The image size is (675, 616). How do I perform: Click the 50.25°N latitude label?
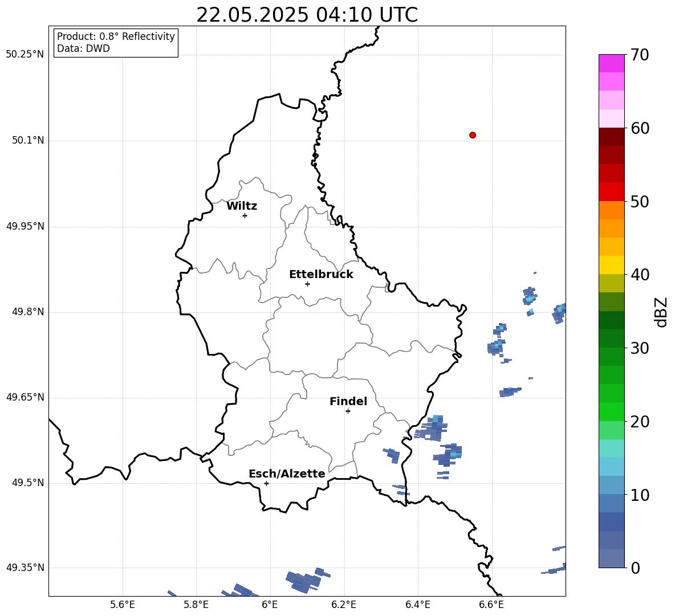tap(25, 55)
